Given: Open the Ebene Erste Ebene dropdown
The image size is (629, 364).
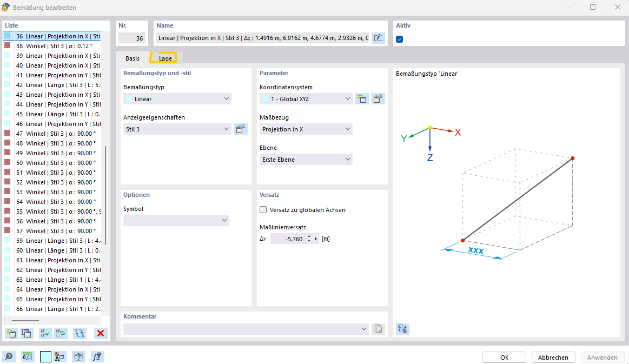Looking at the screenshot, I should point(306,160).
